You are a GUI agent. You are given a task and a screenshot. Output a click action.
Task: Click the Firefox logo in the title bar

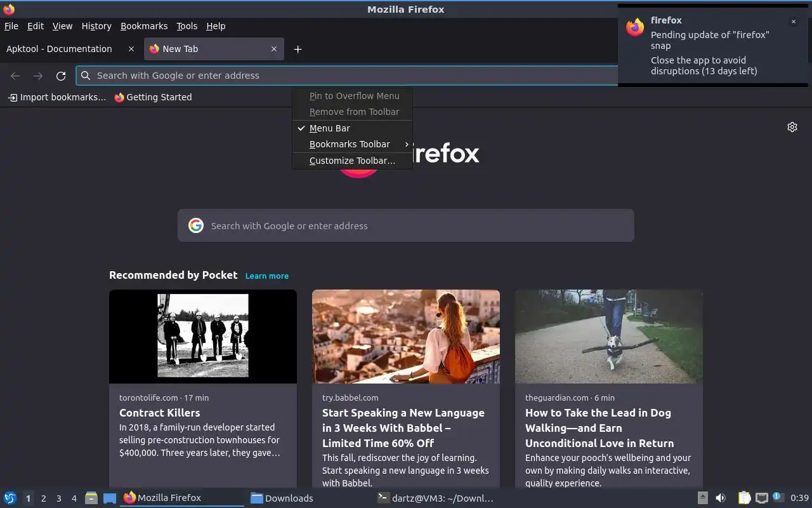point(9,10)
